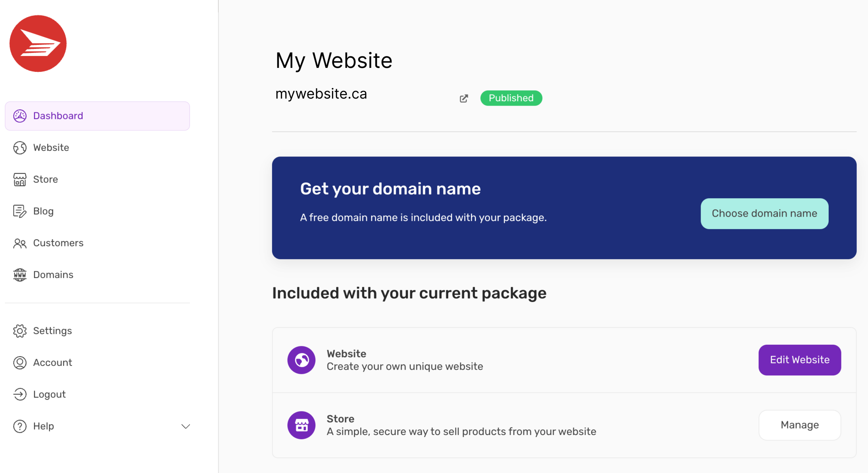Click the Website globe sidebar icon
The width and height of the screenshot is (868, 473).
[20, 148]
